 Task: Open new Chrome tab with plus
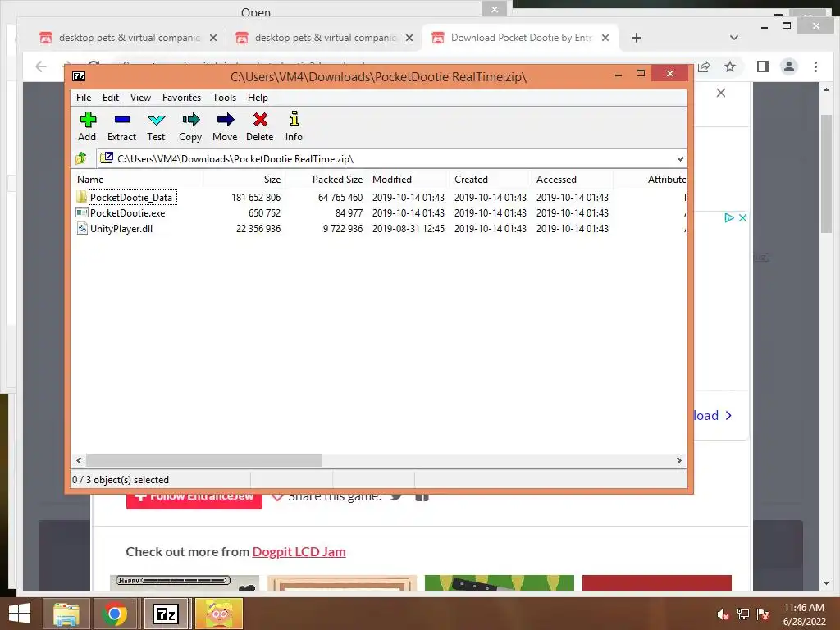point(637,38)
